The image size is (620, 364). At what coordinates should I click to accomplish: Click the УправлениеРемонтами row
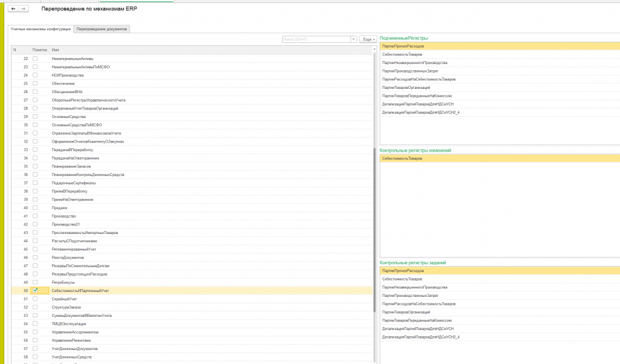coord(192,340)
